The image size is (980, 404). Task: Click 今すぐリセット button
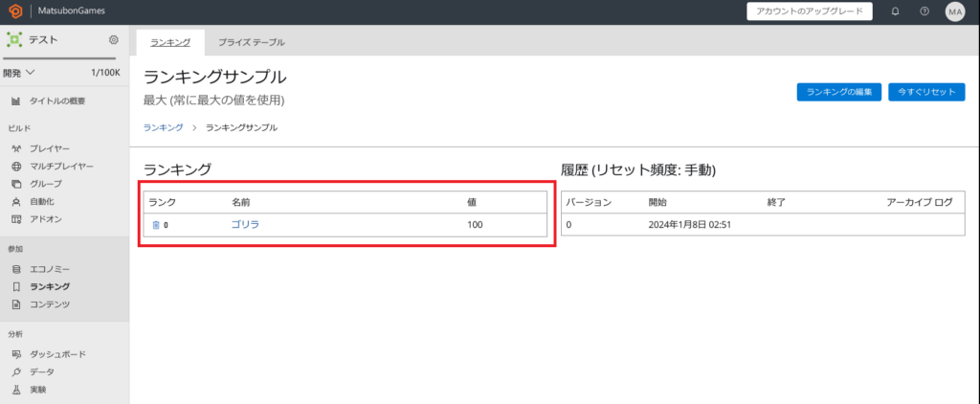click(x=926, y=92)
